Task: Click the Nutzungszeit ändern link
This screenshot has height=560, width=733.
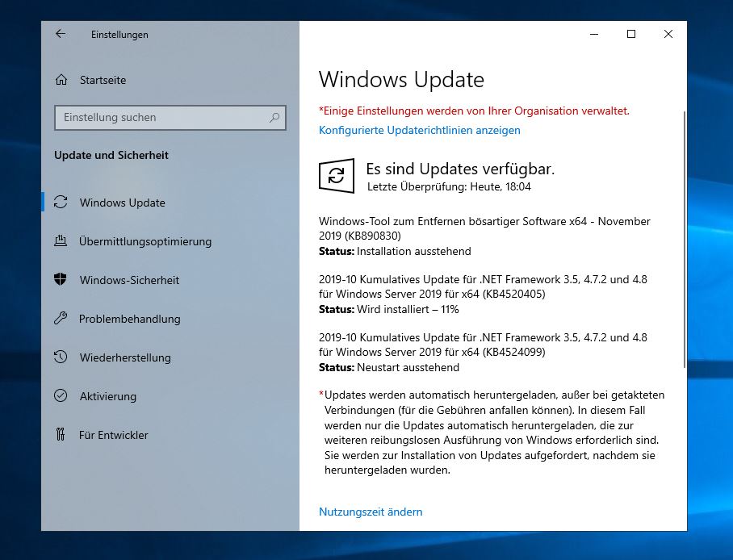Action: point(371,512)
